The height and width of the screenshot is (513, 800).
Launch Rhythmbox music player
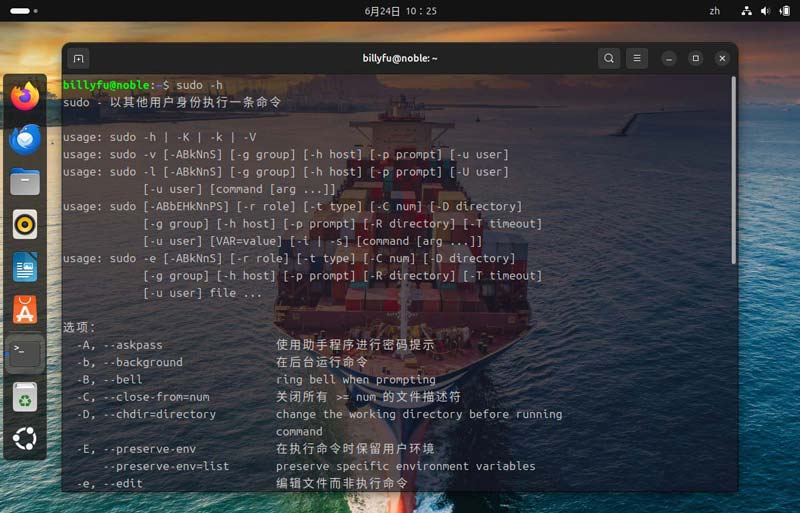pyautogui.click(x=25, y=224)
